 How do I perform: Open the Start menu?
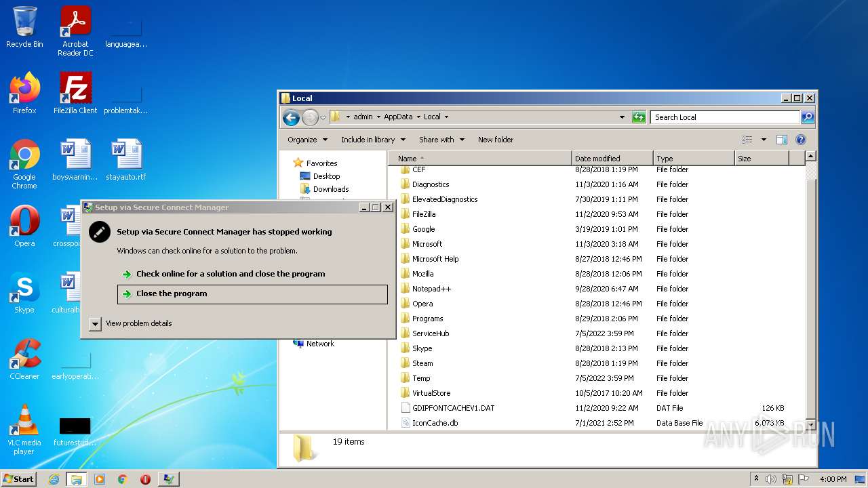pyautogui.click(x=18, y=479)
